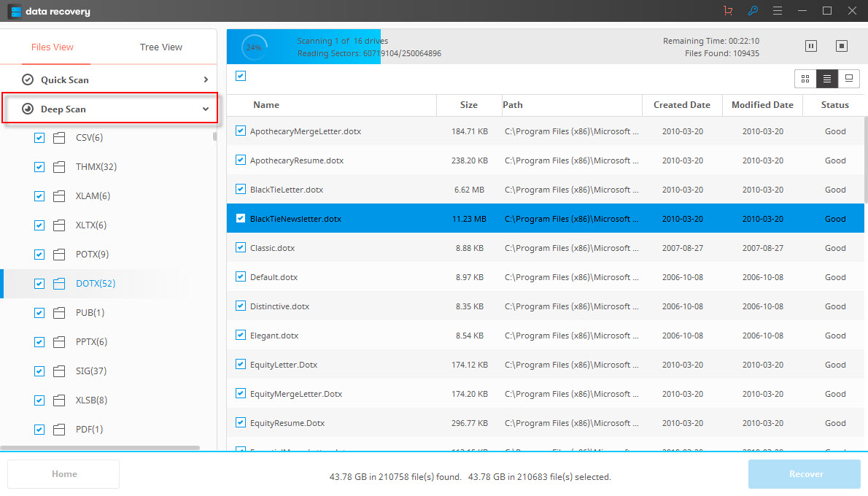This screenshot has width=868, height=496.
Task: Uncheck the THMX(32) category checkbox
Action: (x=39, y=167)
